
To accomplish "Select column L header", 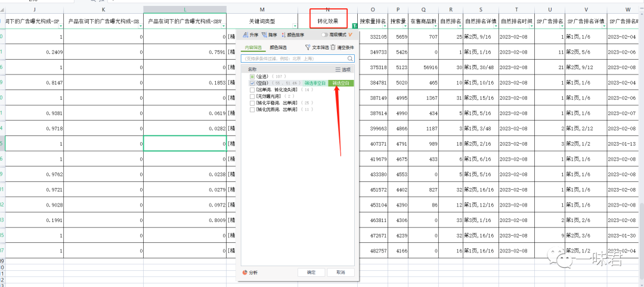I will tap(185, 10).
